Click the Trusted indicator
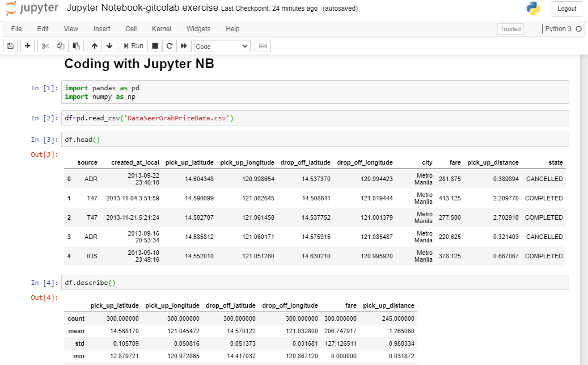The height and width of the screenshot is (365, 588). click(x=510, y=29)
